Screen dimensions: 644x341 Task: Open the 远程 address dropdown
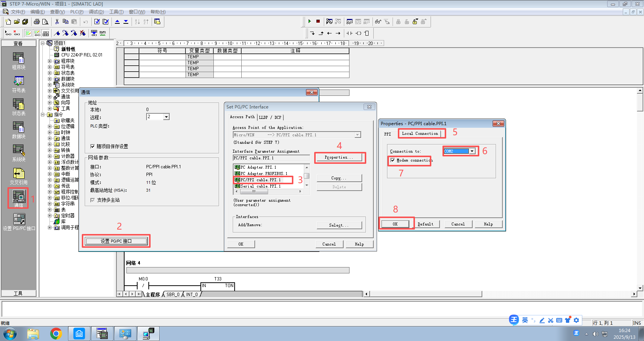pos(166,117)
